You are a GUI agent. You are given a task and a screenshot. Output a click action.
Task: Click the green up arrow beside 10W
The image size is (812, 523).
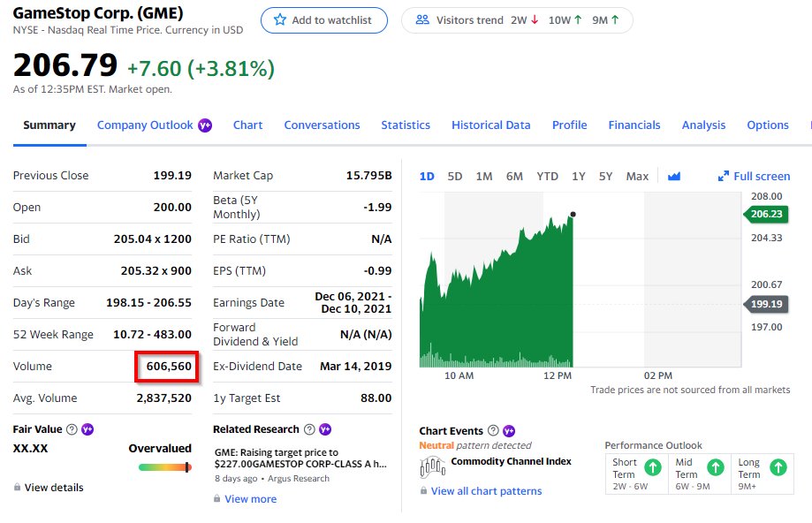(578, 19)
